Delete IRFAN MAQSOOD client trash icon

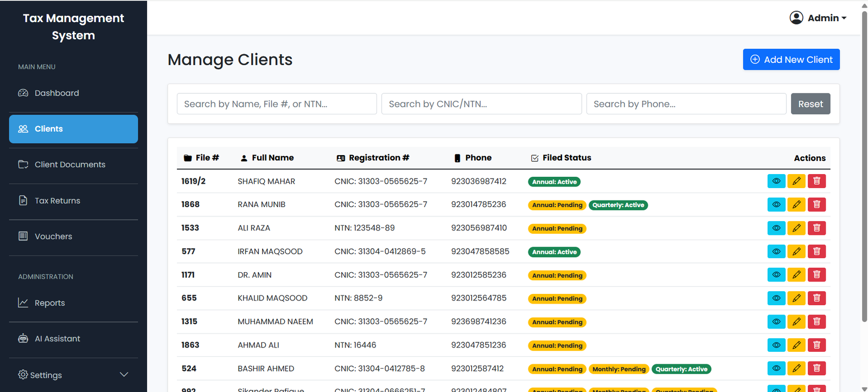click(x=816, y=251)
